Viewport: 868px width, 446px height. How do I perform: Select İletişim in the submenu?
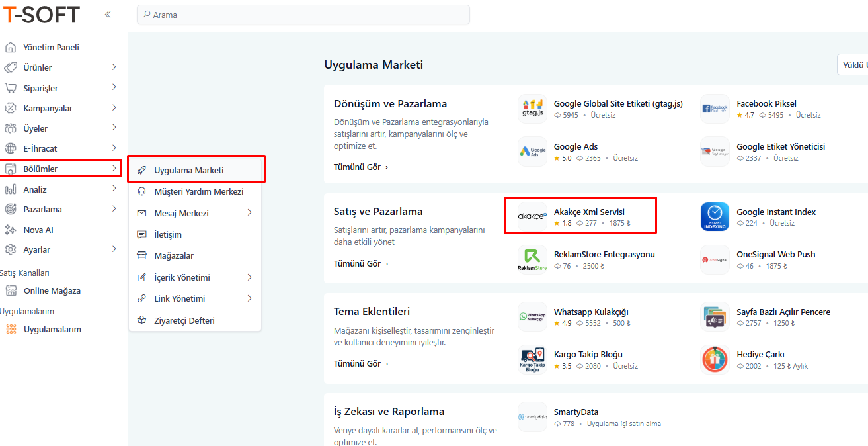coord(196,234)
